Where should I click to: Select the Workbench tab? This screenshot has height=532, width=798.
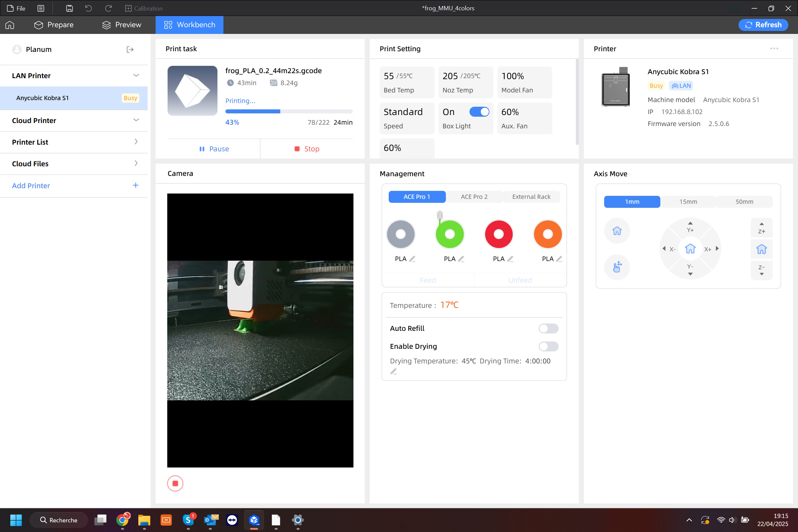[x=189, y=25]
